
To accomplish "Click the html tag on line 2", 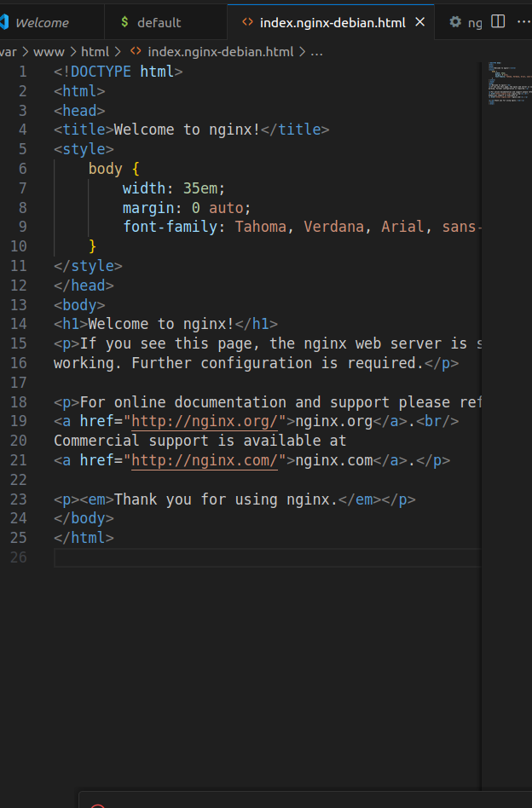I will coord(79,91).
